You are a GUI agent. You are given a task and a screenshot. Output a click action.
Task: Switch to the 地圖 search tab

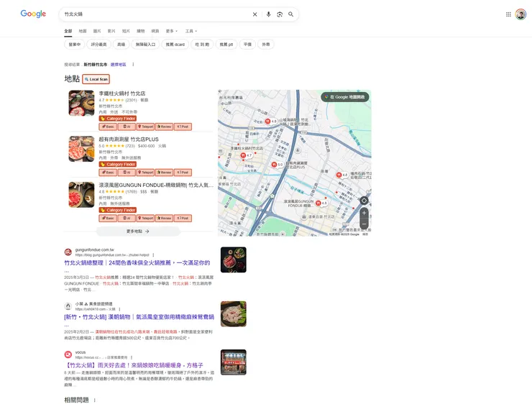(x=83, y=31)
